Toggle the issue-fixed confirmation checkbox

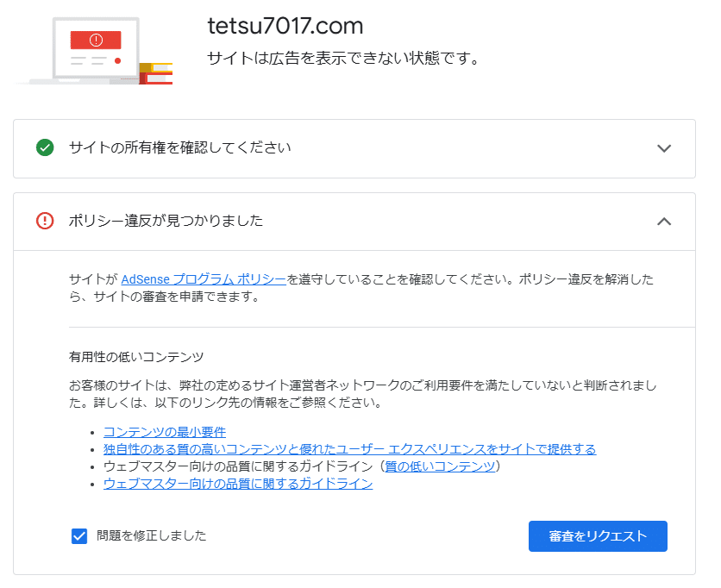[x=78, y=535]
